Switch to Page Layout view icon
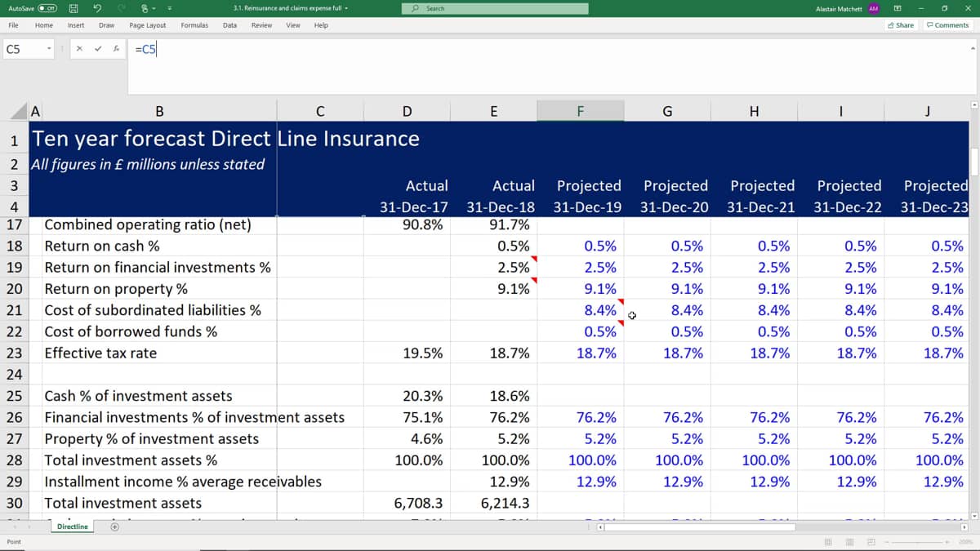This screenshot has height=551, width=980. coord(849,542)
